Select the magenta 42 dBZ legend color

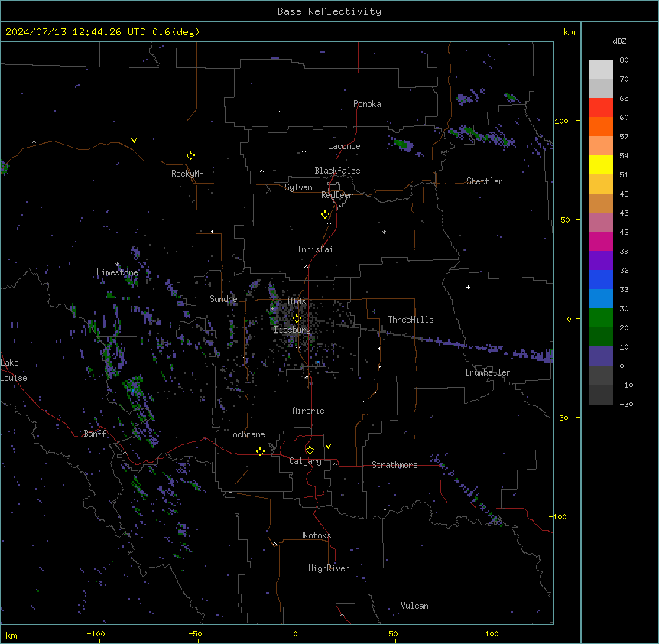point(601,241)
